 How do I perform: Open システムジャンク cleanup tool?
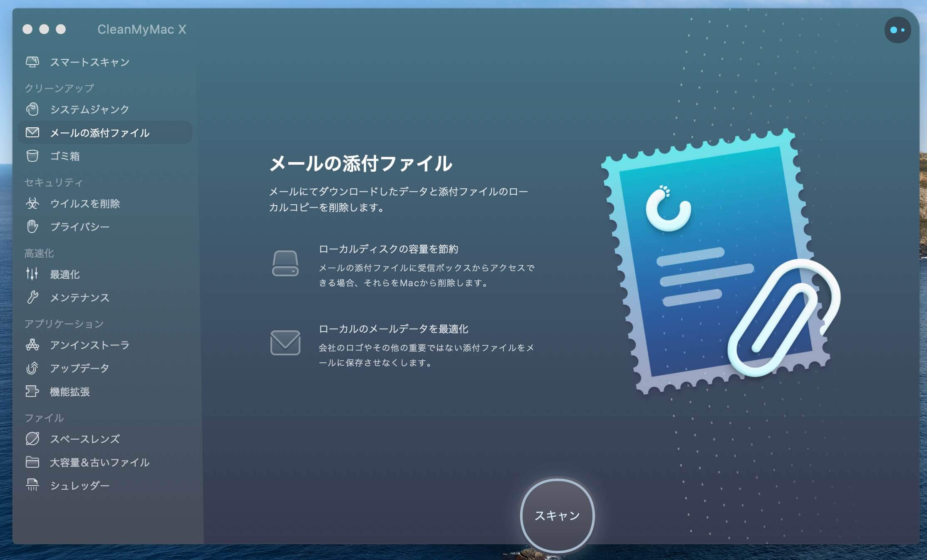(33, 109)
